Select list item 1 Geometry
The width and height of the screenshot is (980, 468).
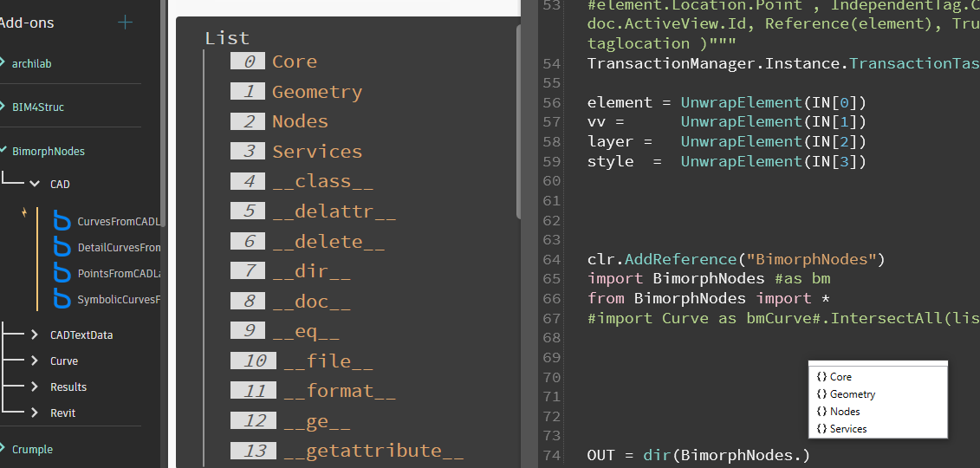(x=317, y=92)
